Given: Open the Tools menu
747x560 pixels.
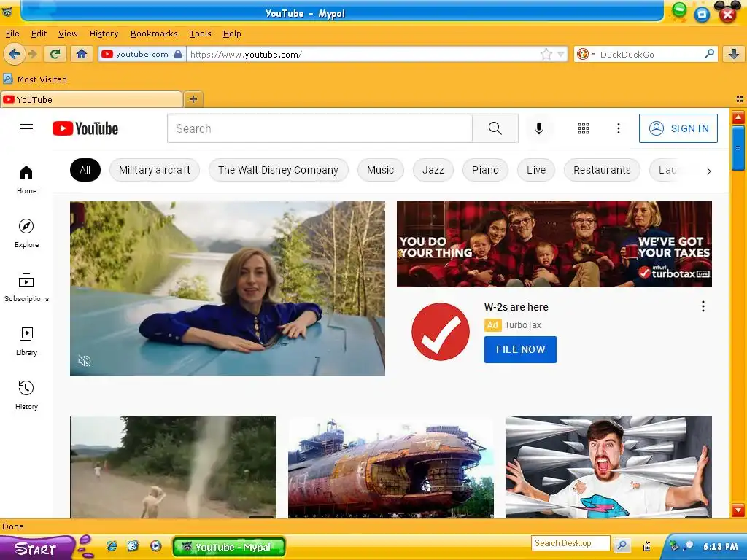Looking at the screenshot, I should (200, 34).
